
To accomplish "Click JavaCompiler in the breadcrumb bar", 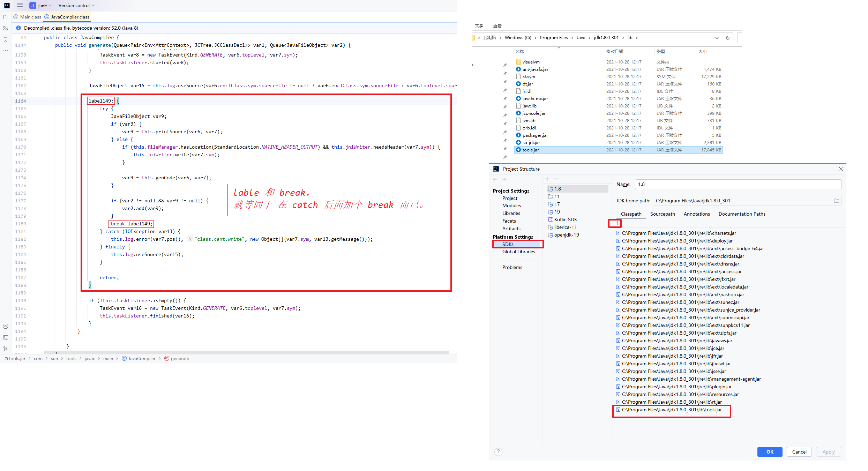I will (x=139, y=358).
